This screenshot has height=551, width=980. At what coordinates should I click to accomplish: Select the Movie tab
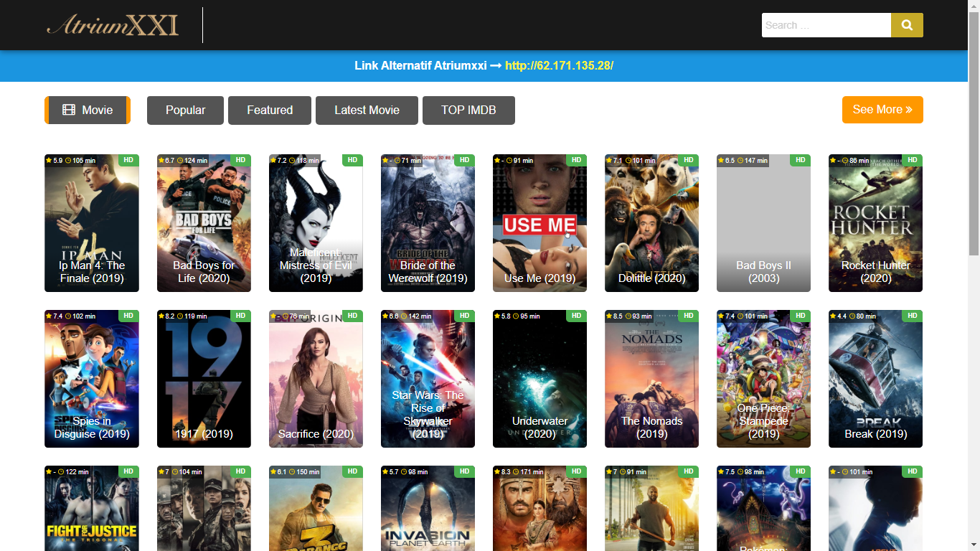pos(88,110)
